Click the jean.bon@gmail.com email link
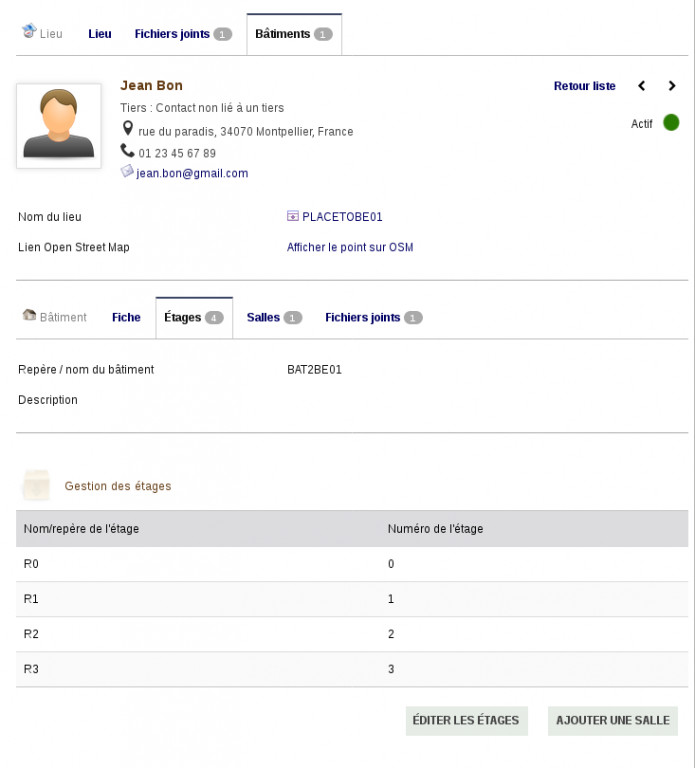Screen dimensions: 695x768 click(192, 173)
